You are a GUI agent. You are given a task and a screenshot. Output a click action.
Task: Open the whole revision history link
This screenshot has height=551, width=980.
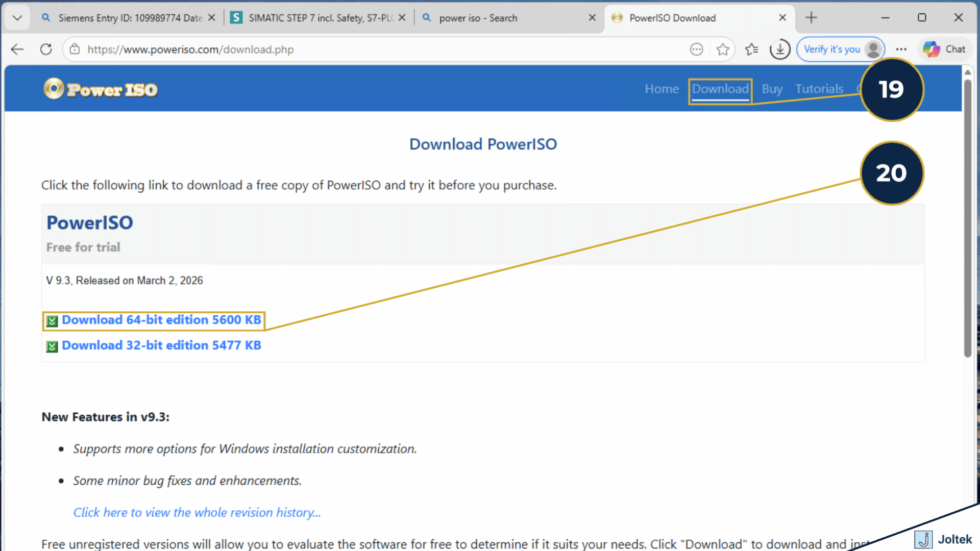(197, 512)
